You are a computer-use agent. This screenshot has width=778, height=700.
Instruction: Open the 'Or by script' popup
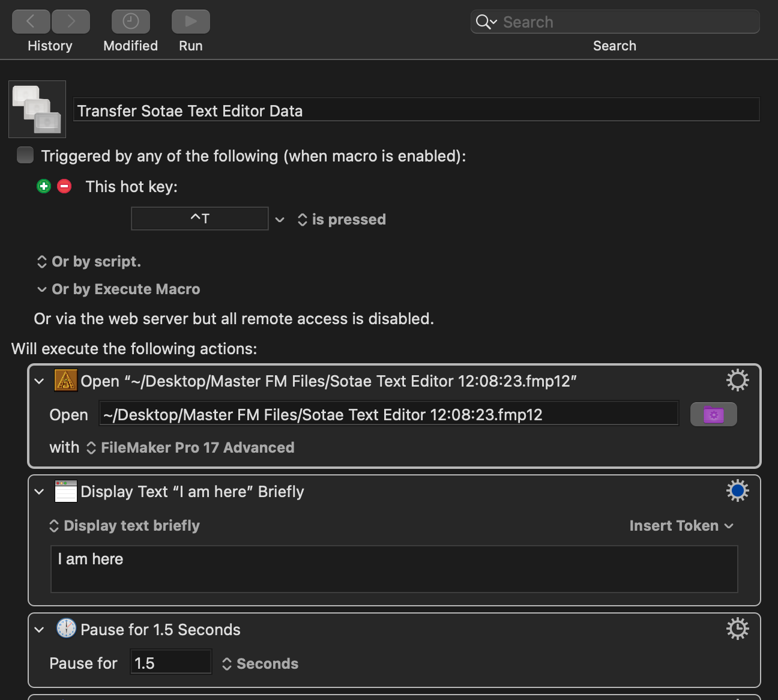pyautogui.click(x=89, y=262)
